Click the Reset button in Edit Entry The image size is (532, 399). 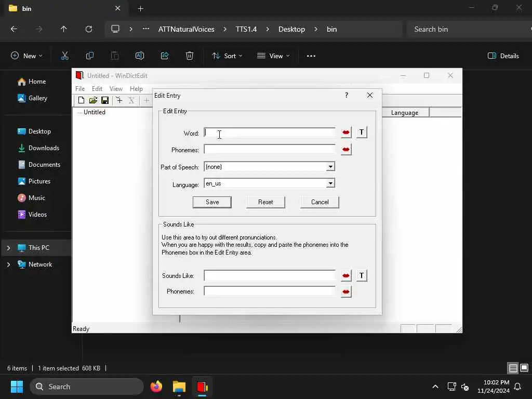pos(265,202)
